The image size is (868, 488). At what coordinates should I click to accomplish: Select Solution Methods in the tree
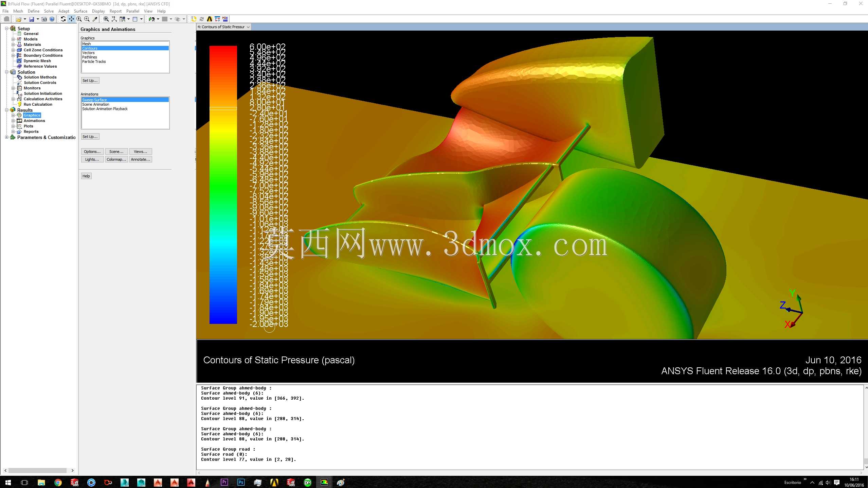click(40, 77)
